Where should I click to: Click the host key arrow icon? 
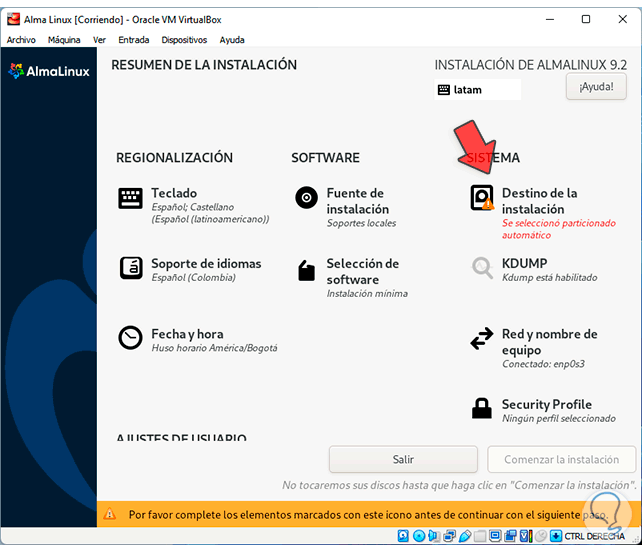point(556,536)
